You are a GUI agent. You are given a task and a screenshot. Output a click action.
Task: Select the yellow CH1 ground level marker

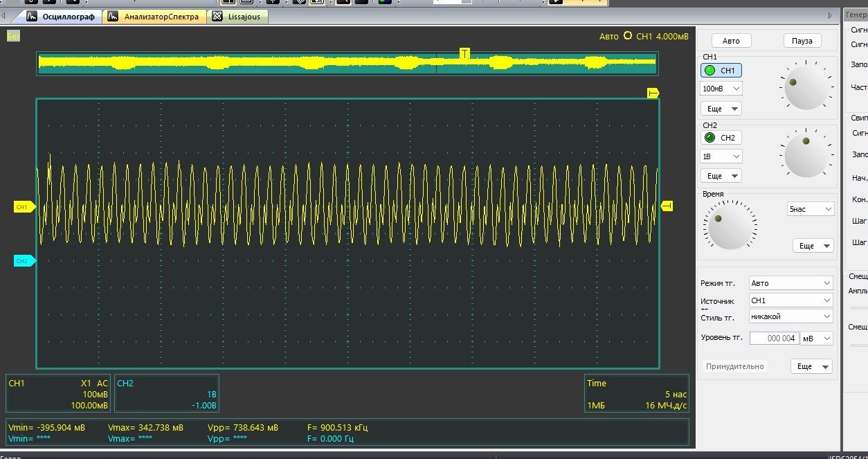click(24, 207)
